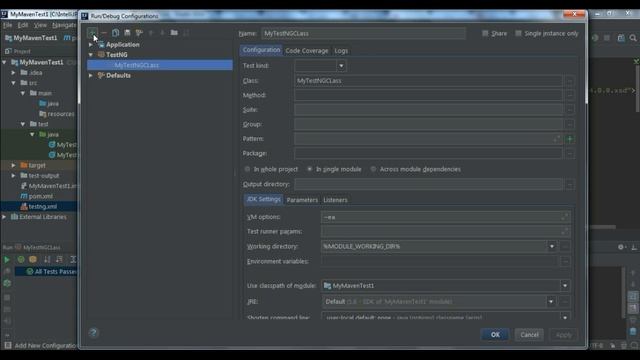This screenshot has width=640, height=360.
Task: Select testng.xml in Project tree
Action: [39, 207]
